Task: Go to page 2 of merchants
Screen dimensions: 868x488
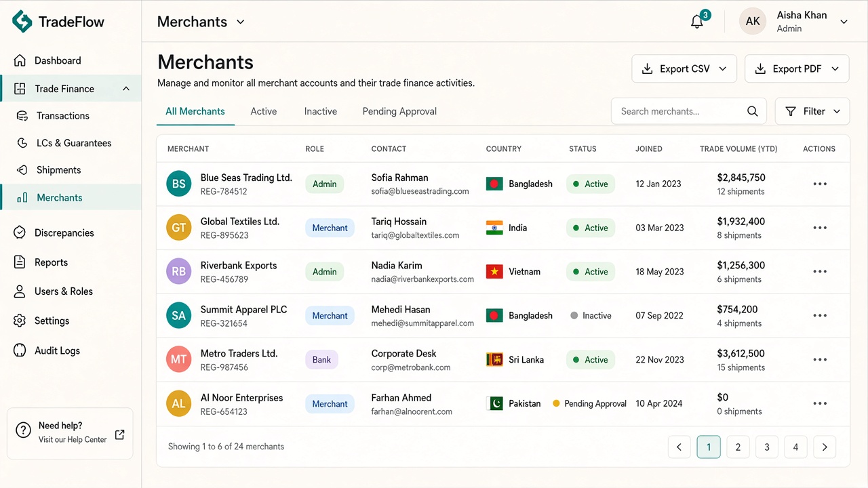Action: click(x=738, y=447)
